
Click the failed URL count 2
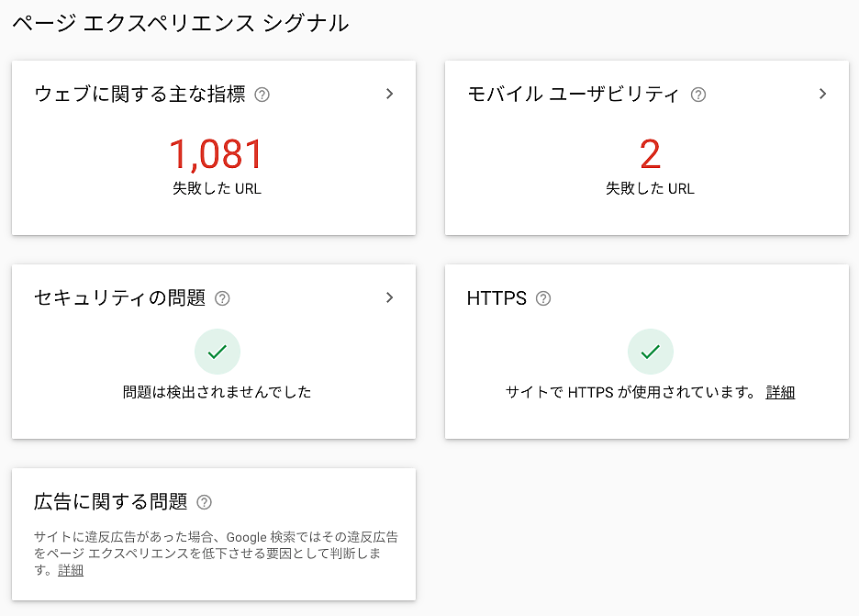[650, 154]
